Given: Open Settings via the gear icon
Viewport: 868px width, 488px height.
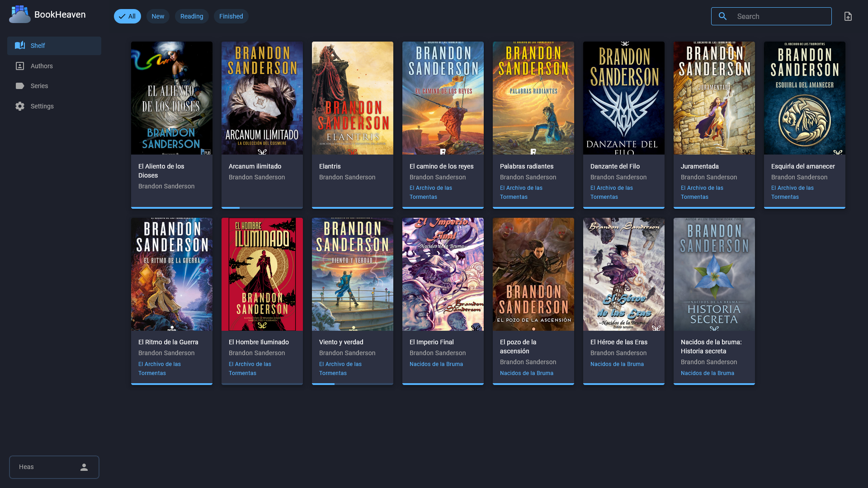Looking at the screenshot, I should pyautogui.click(x=19, y=106).
